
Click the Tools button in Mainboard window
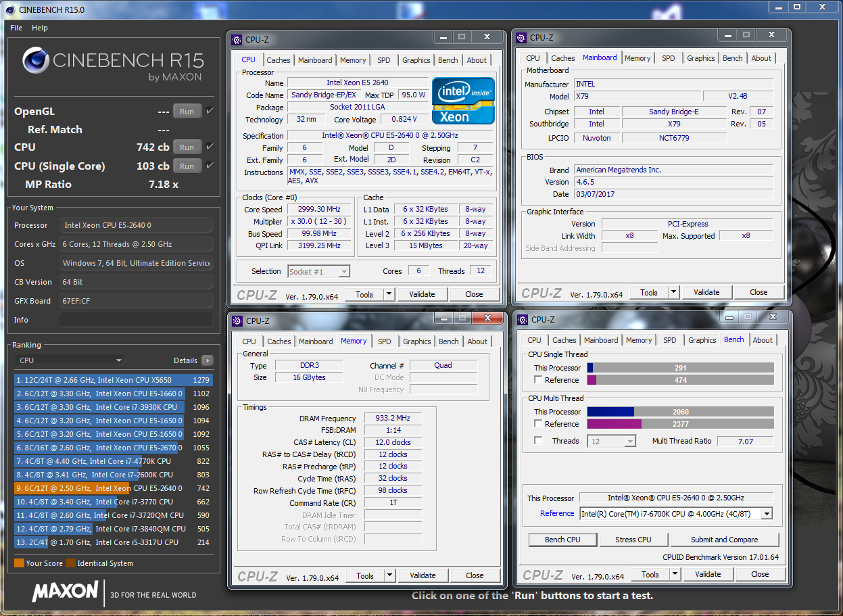tap(649, 293)
